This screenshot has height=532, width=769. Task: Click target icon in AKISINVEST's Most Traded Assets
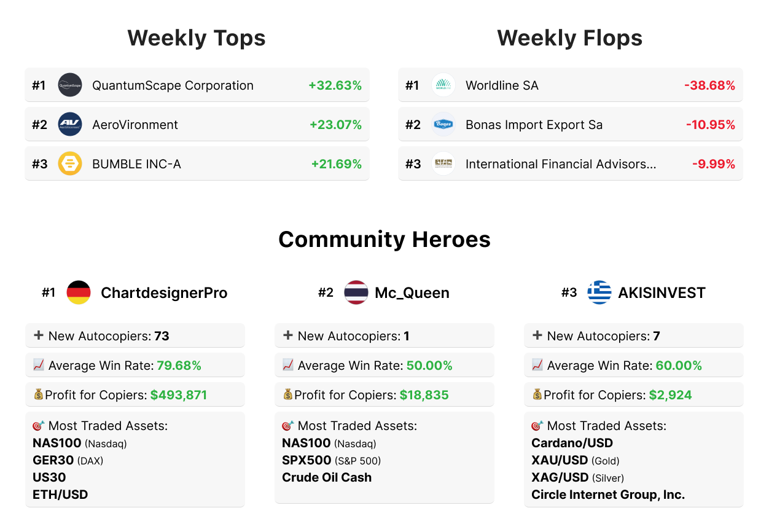coord(537,425)
